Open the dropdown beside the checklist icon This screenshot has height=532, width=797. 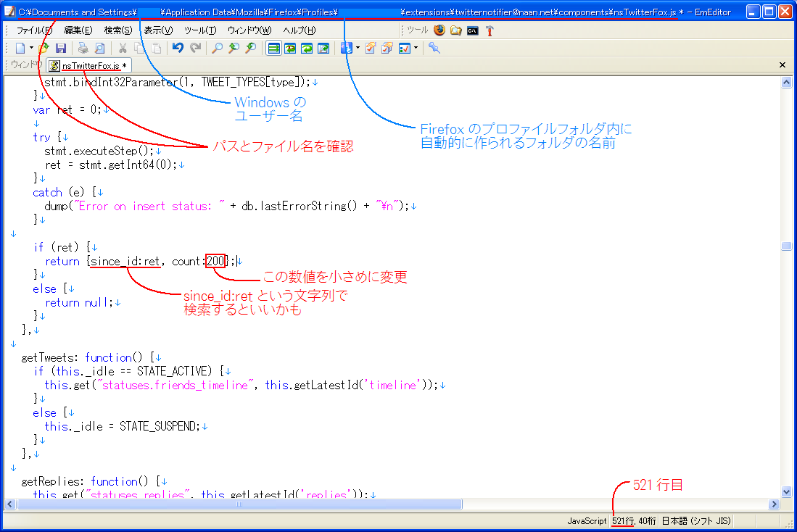[416, 49]
